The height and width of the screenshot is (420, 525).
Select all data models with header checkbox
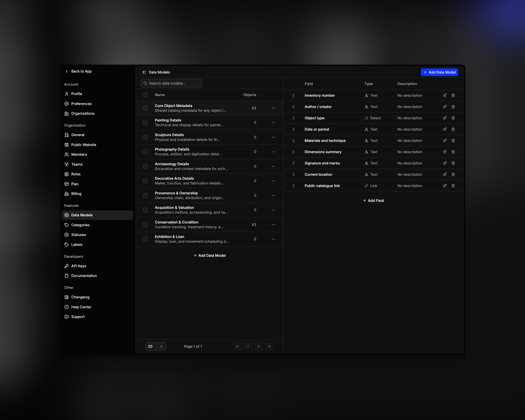145,95
